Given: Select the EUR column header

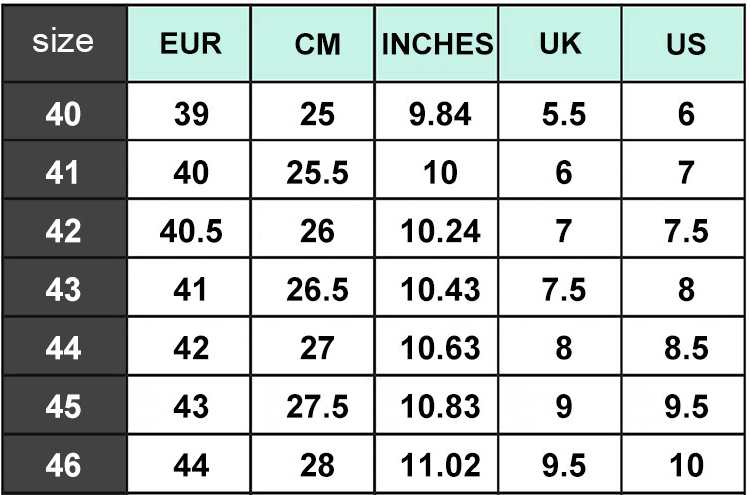Looking at the screenshot, I should pyautogui.click(x=190, y=43).
